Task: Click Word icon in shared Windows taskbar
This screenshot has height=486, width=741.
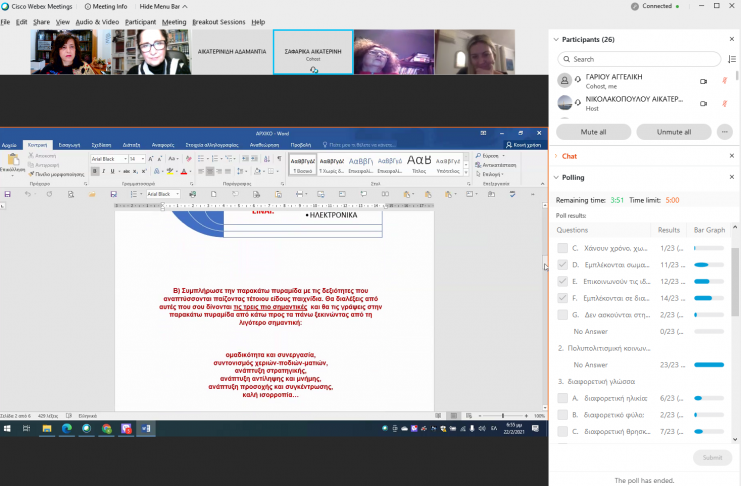Action: pos(147,428)
